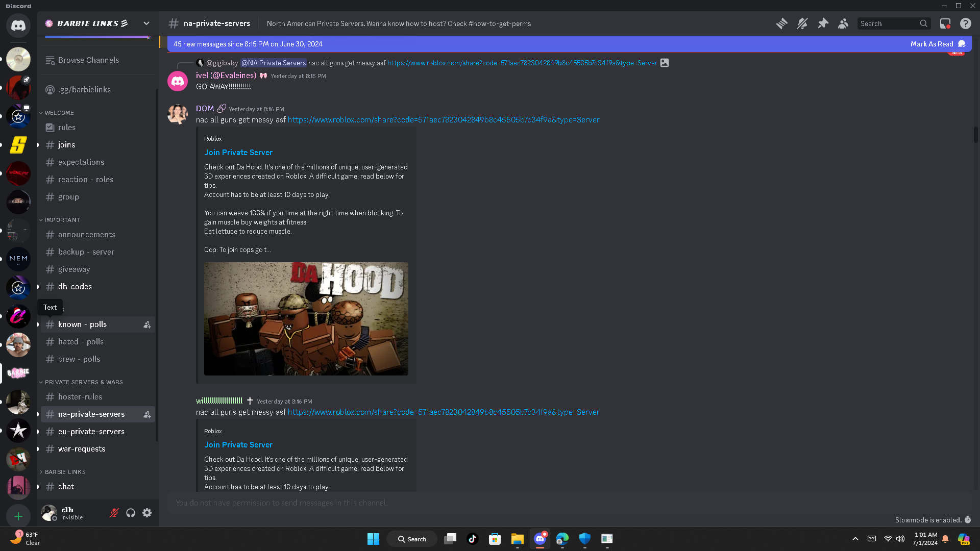The width and height of the screenshot is (980, 551).
Task: Open Roblox link in DOM's message
Action: pyautogui.click(x=444, y=120)
